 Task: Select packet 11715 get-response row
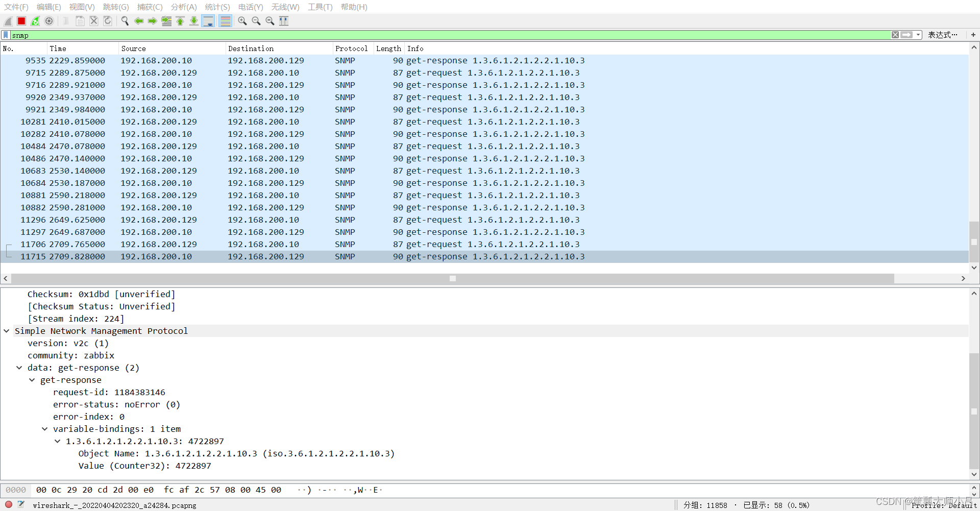coord(484,256)
